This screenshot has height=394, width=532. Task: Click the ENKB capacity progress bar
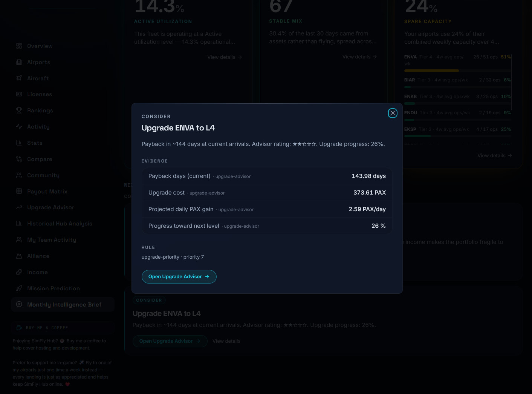pos(458,103)
